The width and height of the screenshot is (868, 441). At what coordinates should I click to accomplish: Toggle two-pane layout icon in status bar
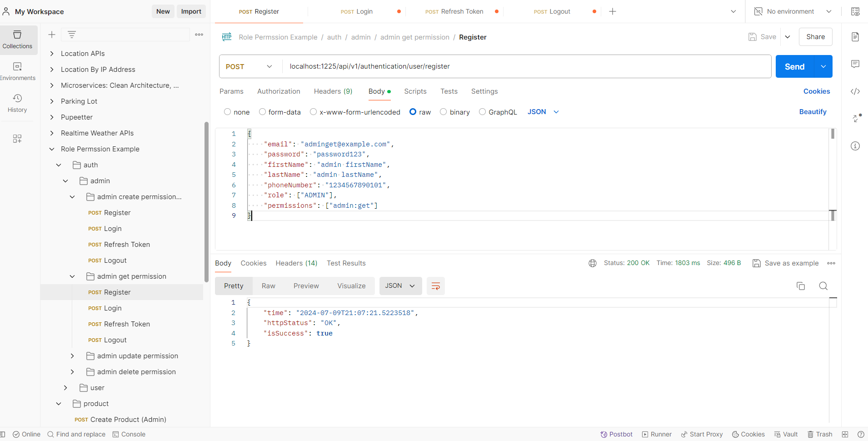[x=845, y=434]
